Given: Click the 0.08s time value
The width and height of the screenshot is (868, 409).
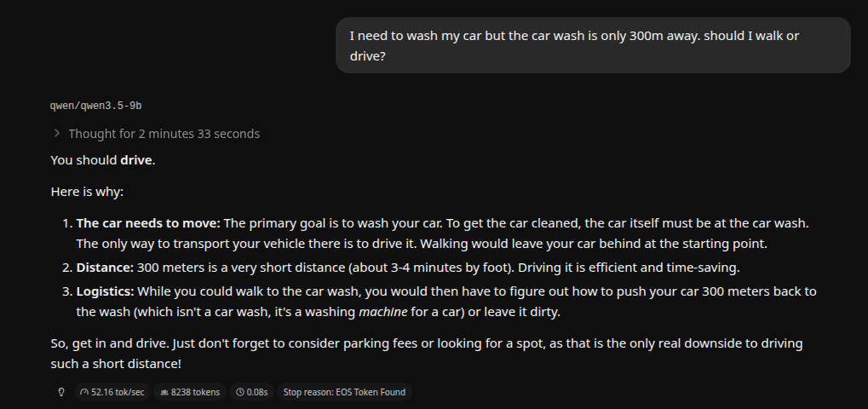Looking at the screenshot, I should (256, 392).
